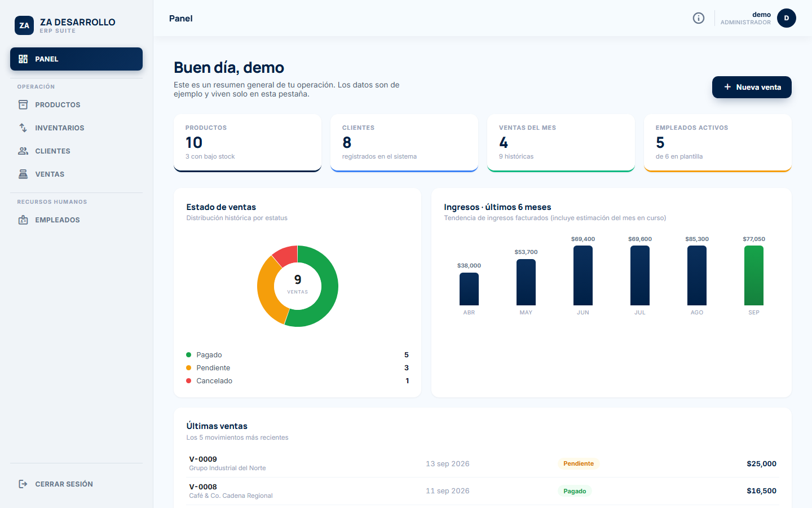Open the Ventas del mes card
This screenshot has height=508, width=812.
pos(561,143)
